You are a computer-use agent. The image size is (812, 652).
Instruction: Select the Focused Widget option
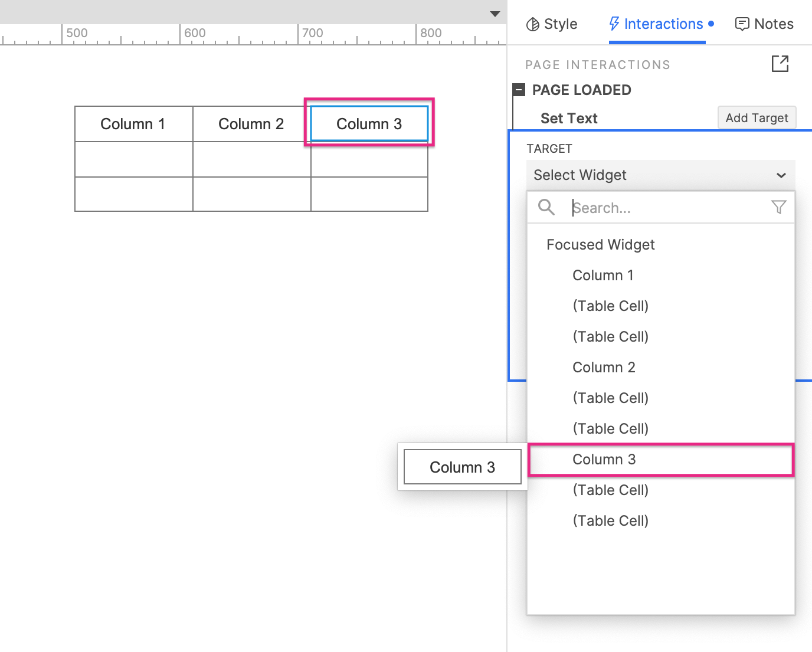pyautogui.click(x=600, y=244)
